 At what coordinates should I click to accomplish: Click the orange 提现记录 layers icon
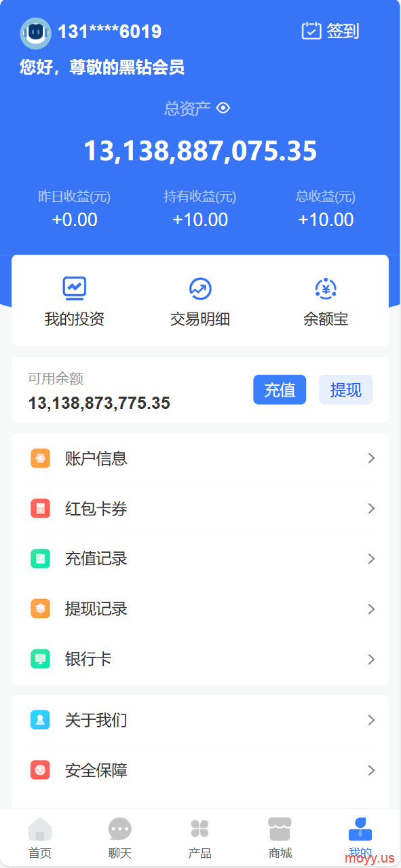pyautogui.click(x=40, y=609)
